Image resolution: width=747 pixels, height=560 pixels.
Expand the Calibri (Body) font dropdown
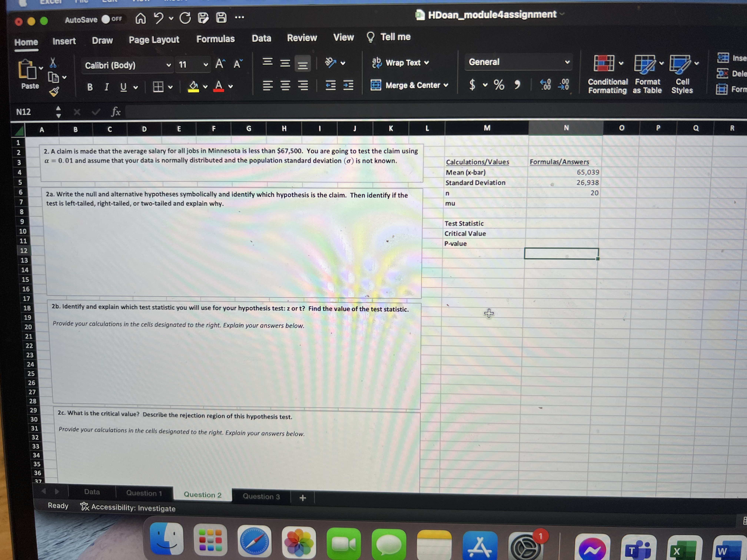pos(169,65)
